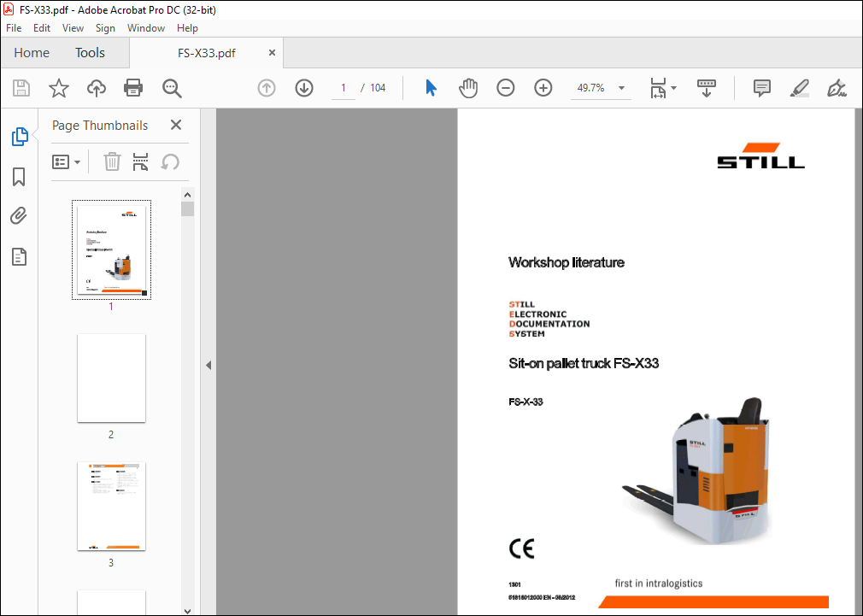This screenshot has height=616, width=863.
Task: Collapse the navigation pane arrow
Action: click(x=208, y=365)
